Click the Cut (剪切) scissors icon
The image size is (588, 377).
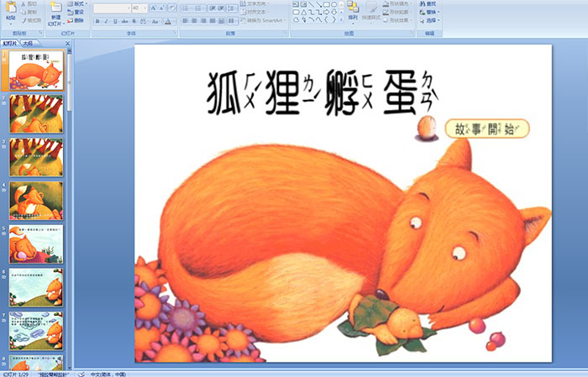pyautogui.click(x=24, y=3)
